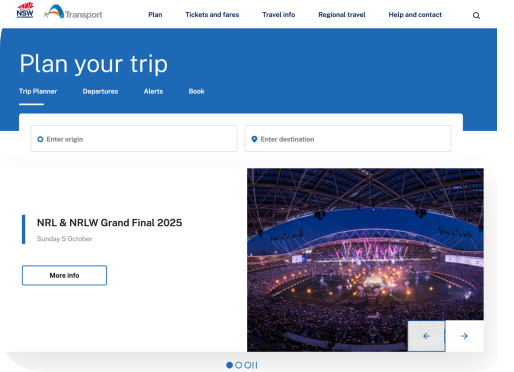The width and height of the screenshot is (514, 372).
Task: Select the first carousel dot indicator
Action: tap(229, 365)
